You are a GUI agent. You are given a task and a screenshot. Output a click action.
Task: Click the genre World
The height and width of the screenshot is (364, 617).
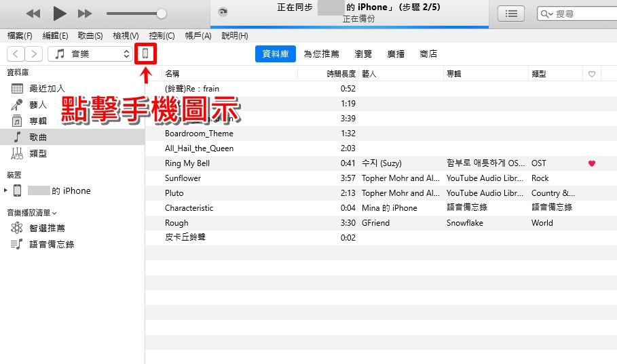click(x=542, y=223)
